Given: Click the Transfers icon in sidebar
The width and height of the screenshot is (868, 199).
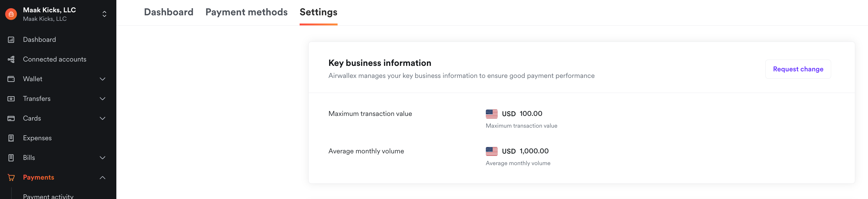Looking at the screenshot, I should [11, 99].
